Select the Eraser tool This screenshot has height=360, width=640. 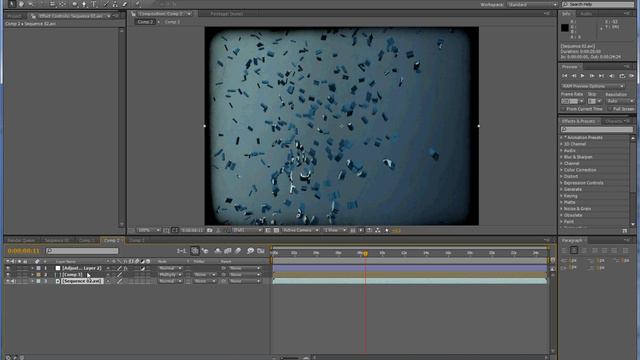pyautogui.click(x=124, y=4)
